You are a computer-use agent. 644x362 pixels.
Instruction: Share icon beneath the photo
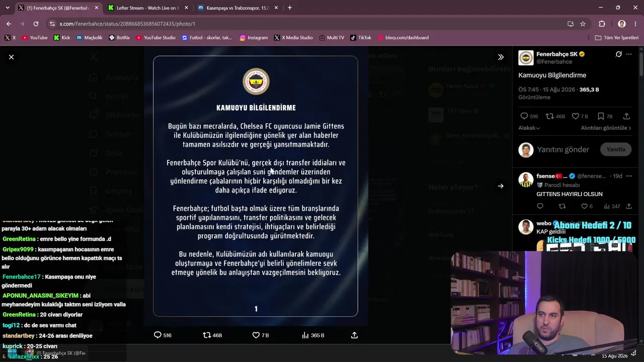354,335
